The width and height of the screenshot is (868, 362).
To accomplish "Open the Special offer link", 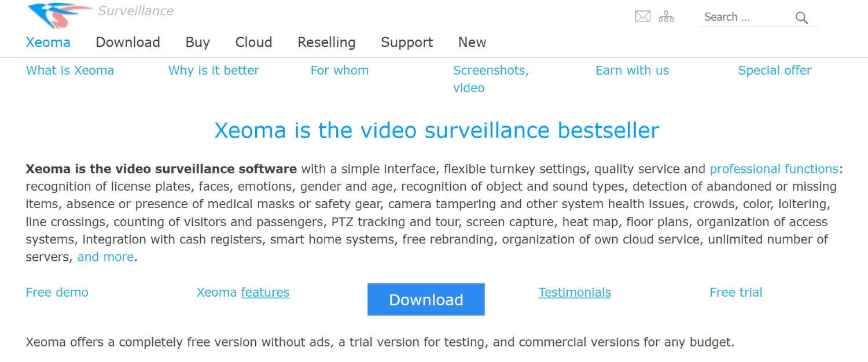I will [x=774, y=71].
